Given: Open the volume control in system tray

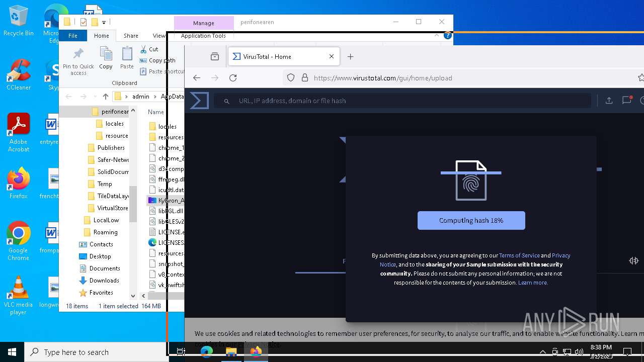Looking at the screenshot, I should 579,352.
